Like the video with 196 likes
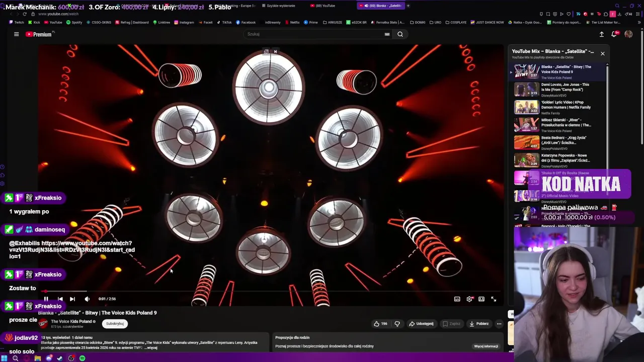The height and width of the screenshot is (362, 644). tap(381, 324)
